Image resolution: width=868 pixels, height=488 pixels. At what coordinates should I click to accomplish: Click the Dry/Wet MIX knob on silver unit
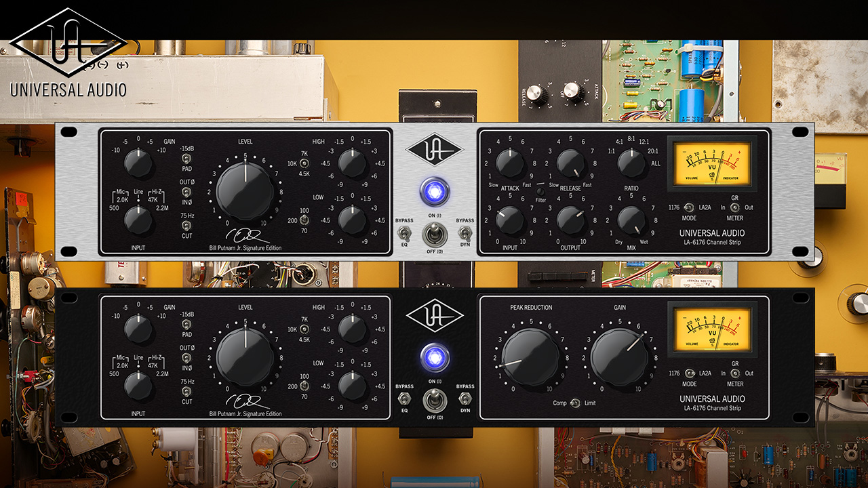pyautogui.click(x=631, y=220)
